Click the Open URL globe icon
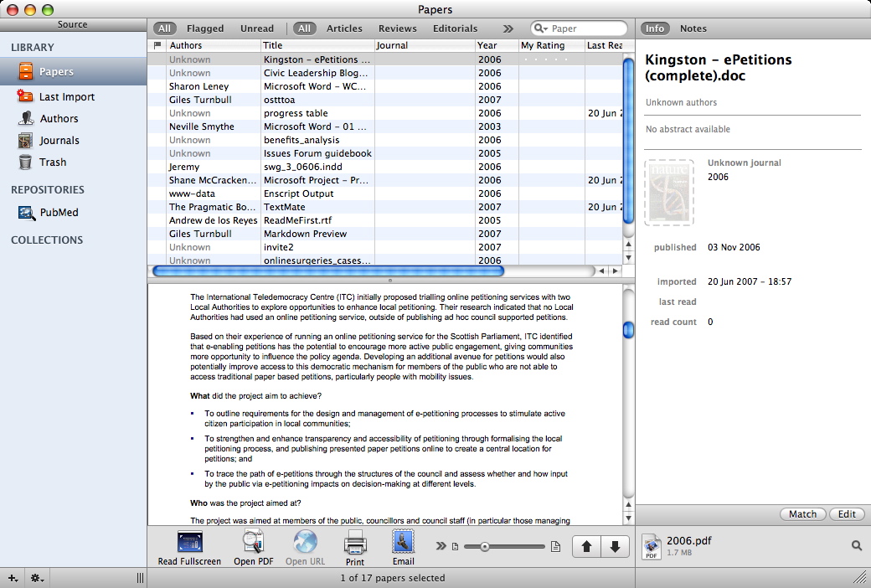871x588 pixels. pyautogui.click(x=305, y=541)
